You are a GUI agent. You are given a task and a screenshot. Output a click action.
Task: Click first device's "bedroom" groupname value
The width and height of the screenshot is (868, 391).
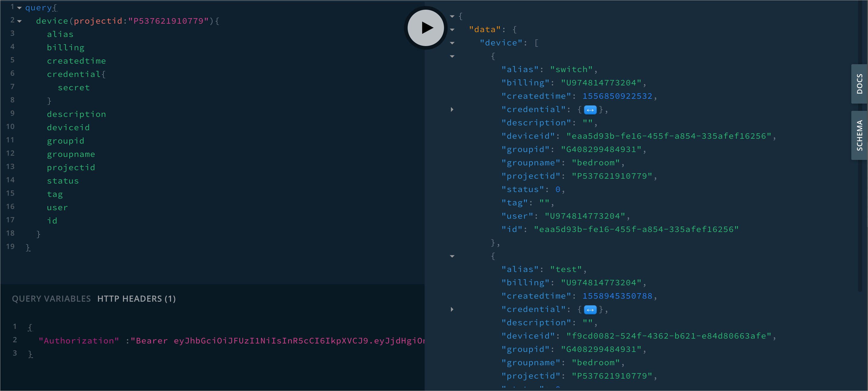point(596,163)
